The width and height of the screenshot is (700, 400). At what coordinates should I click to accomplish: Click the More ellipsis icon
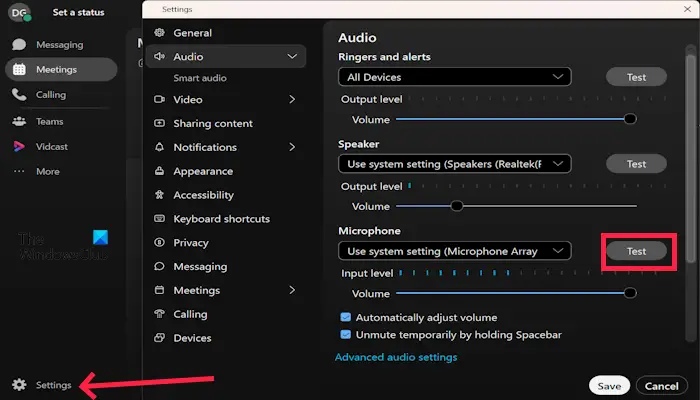tap(19, 171)
